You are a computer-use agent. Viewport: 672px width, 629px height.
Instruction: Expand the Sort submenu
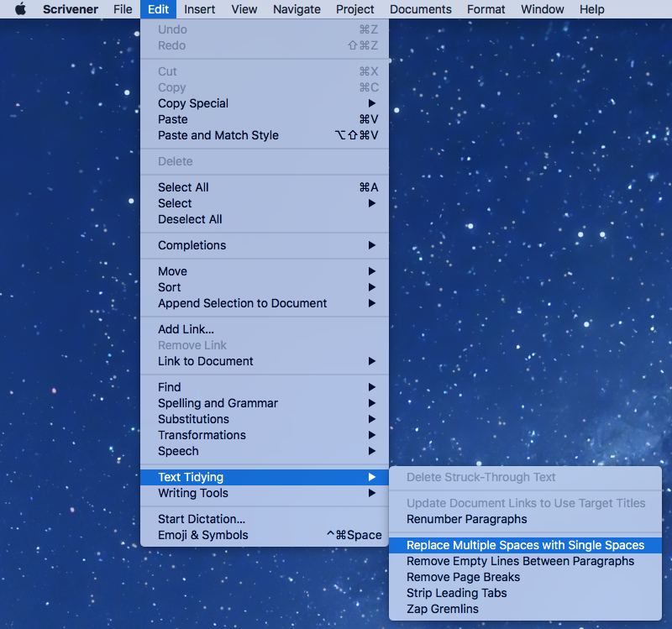coord(265,287)
